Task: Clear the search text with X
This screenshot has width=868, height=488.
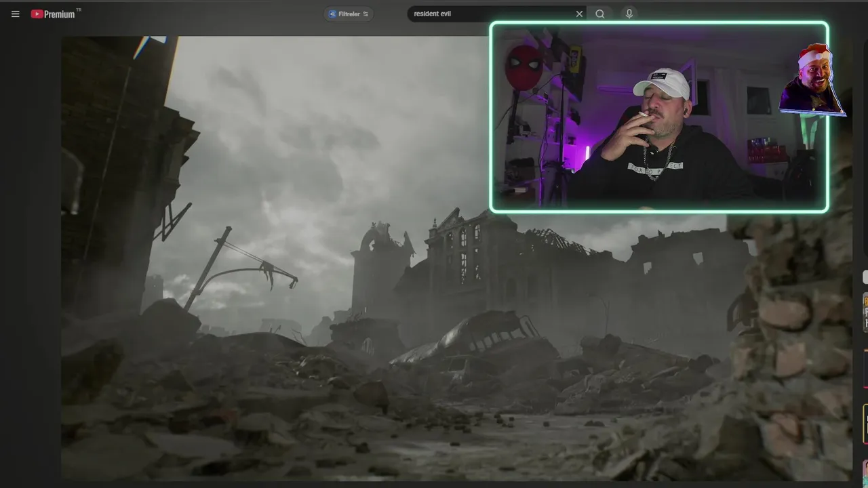Action: pyautogui.click(x=579, y=14)
